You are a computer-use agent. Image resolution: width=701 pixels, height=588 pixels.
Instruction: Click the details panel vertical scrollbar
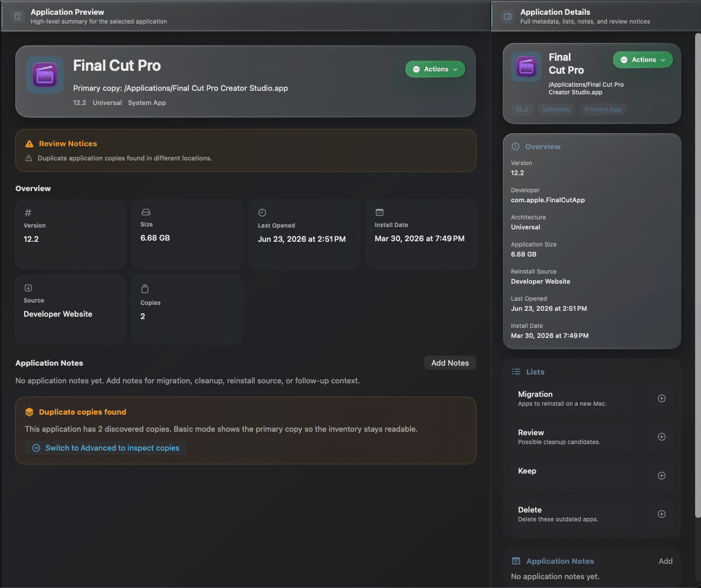(x=698, y=275)
